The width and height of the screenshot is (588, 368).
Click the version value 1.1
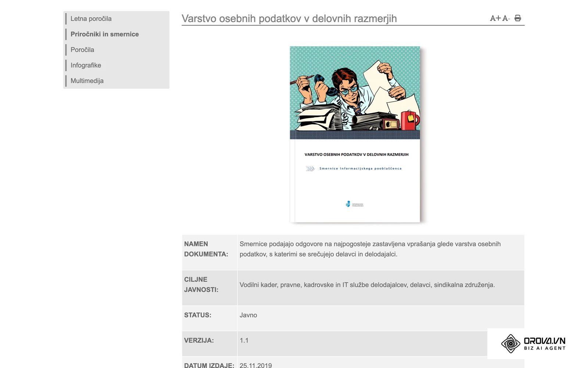point(244,340)
